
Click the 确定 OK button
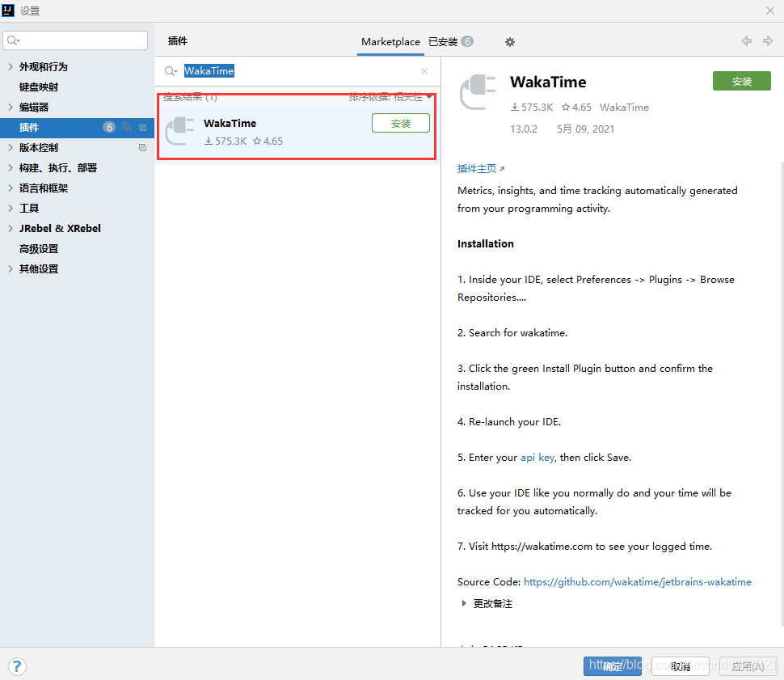click(613, 666)
